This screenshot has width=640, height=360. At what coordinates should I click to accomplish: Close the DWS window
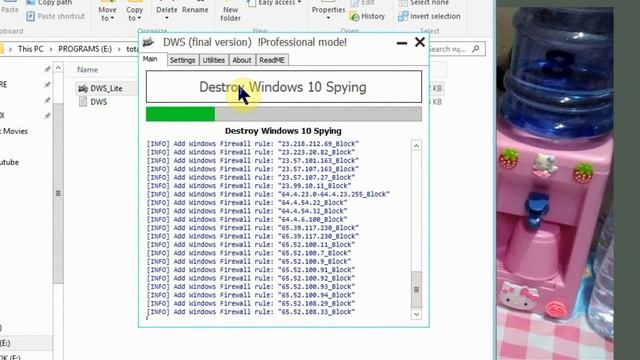(420, 42)
